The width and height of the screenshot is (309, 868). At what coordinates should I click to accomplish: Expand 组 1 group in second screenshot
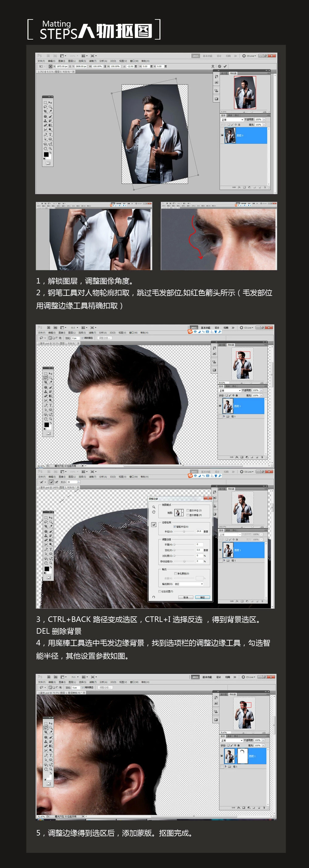click(x=224, y=416)
